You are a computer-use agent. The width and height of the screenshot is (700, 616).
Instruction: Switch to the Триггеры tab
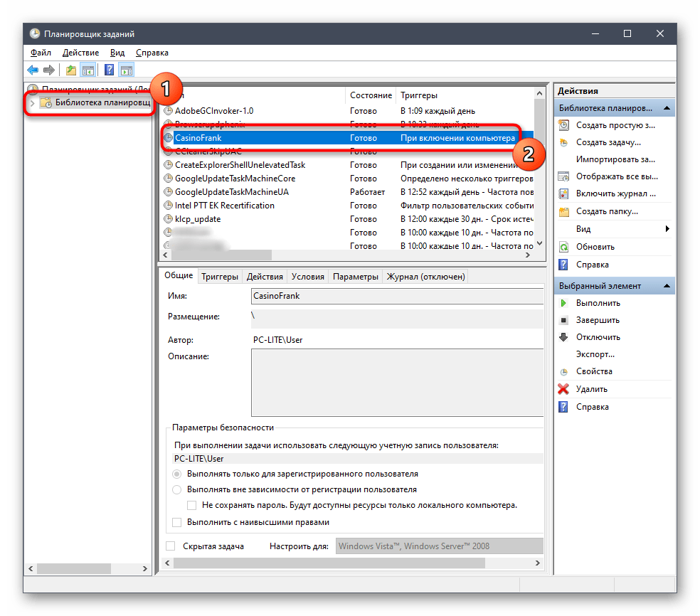220,277
